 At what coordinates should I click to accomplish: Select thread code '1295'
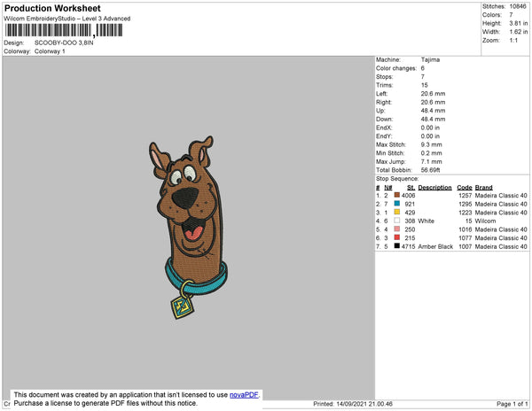coord(465,204)
